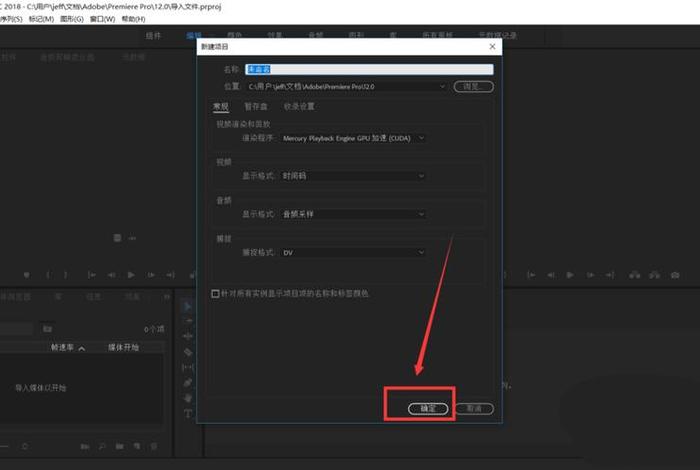The image size is (700, 470).
Task: Click the 音频剪辑混合器 panel tab
Action: pyautogui.click(x=67, y=57)
